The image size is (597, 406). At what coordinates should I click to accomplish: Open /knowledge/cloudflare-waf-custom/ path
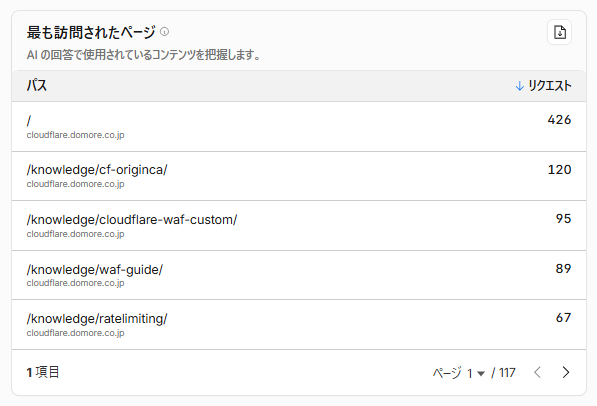point(132,220)
